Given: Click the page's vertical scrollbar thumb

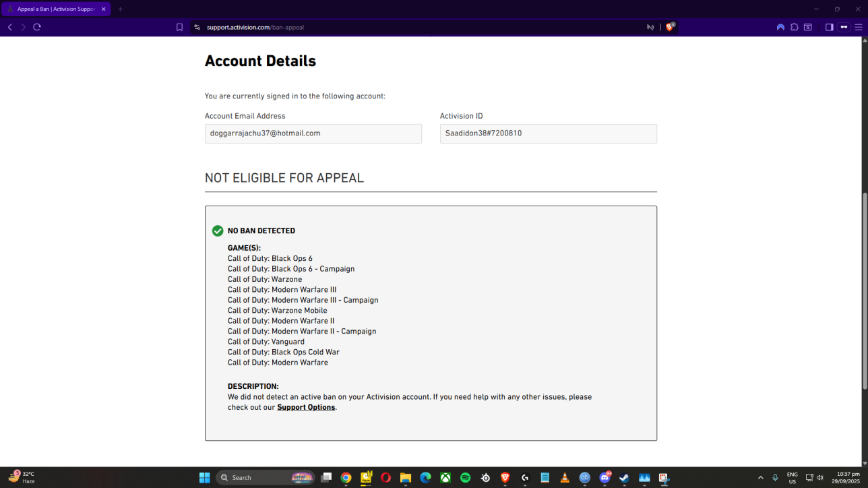Looking at the screenshot, I should click(865, 291).
